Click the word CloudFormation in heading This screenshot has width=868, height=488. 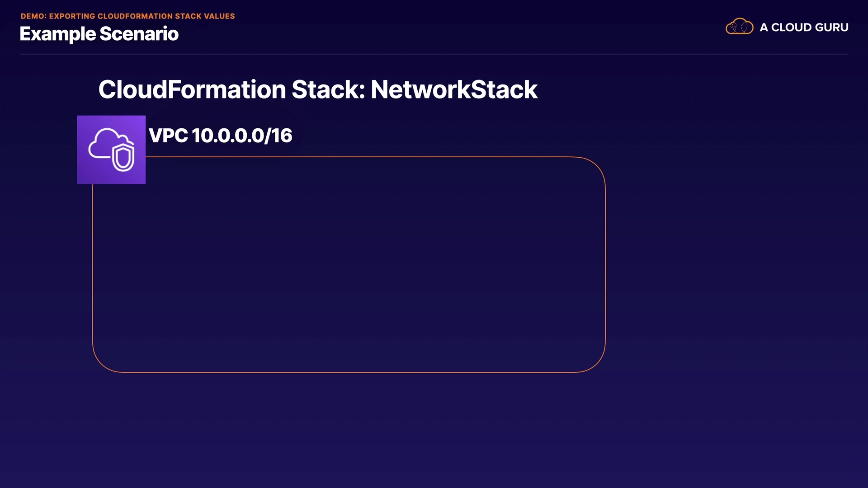point(192,89)
